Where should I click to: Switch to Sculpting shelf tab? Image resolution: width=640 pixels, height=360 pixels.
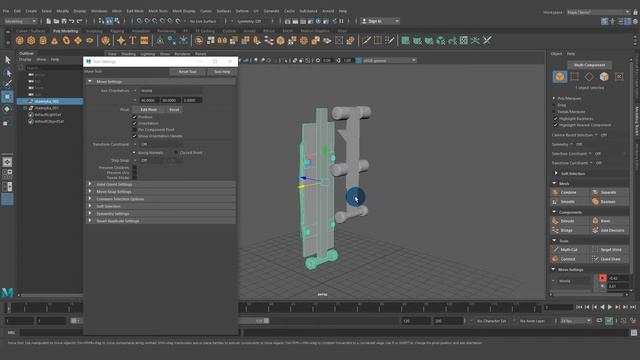point(94,31)
